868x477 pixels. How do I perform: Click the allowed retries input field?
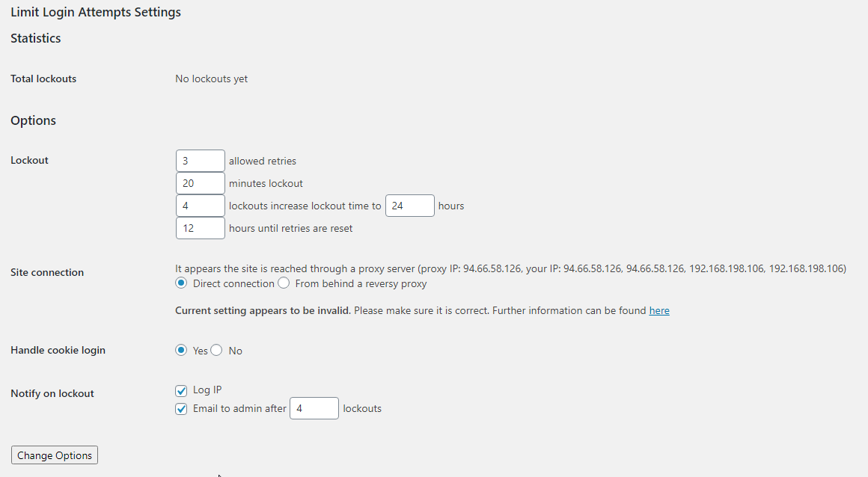(200, 161)
